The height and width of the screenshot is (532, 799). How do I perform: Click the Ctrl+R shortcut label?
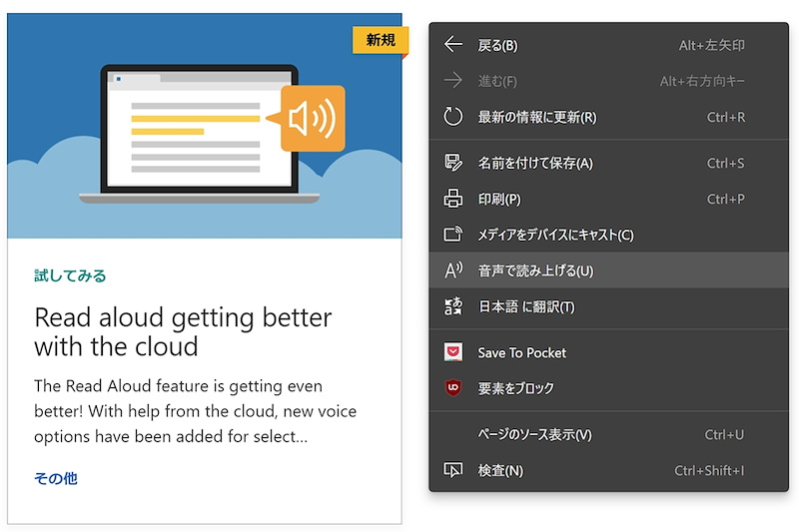(726, 117)
